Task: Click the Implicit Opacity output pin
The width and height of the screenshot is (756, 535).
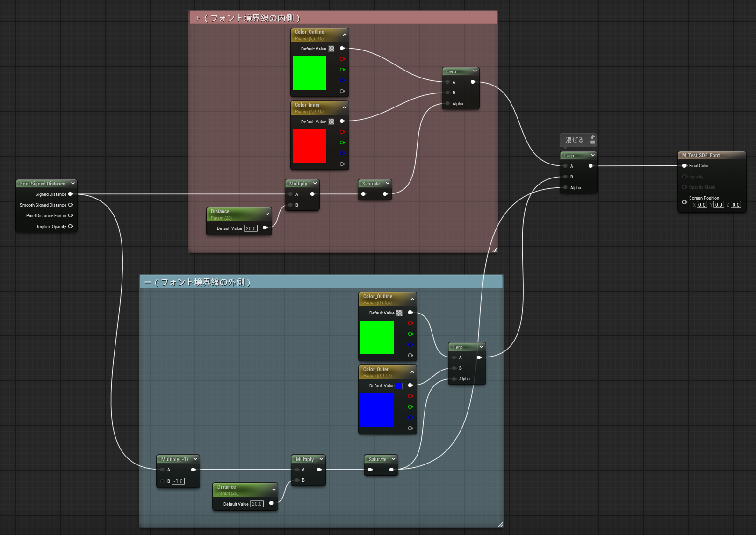Action: click(x=71, y=226)
